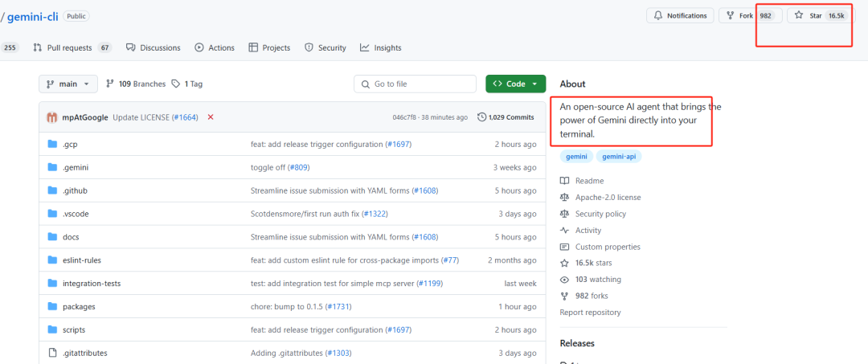This screenshot has height=364, width=868.
Task: Open the mpAtGoogle author link
Action: pyautogui.click(x=85, y=117)
